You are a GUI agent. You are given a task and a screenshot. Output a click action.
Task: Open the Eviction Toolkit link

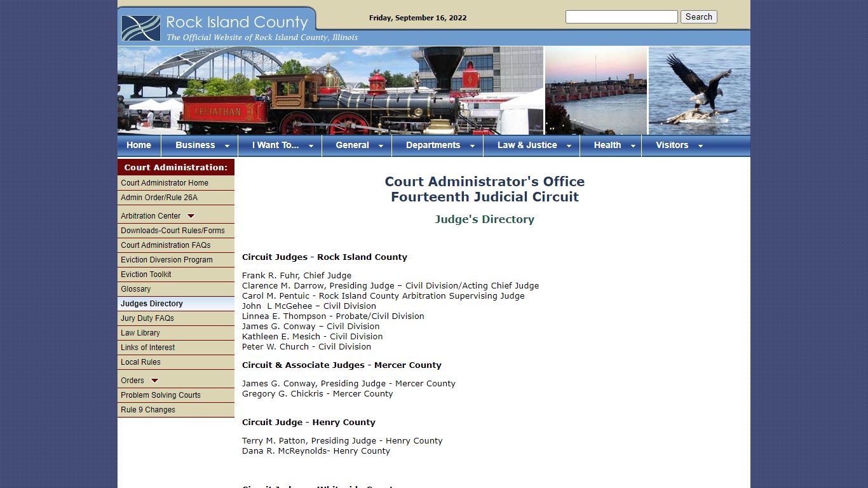(x=176, y=274)
